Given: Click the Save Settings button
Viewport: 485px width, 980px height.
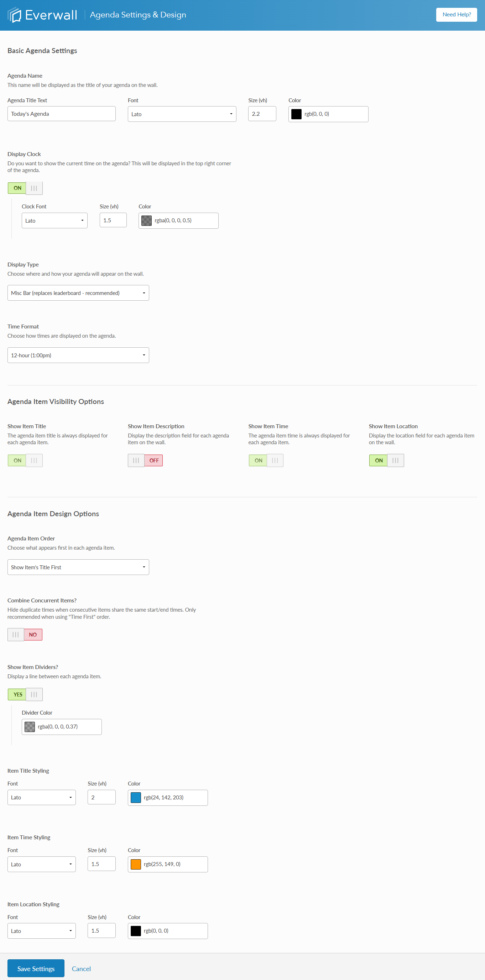Looking at the screenshot, I should [x=35, y=968].
